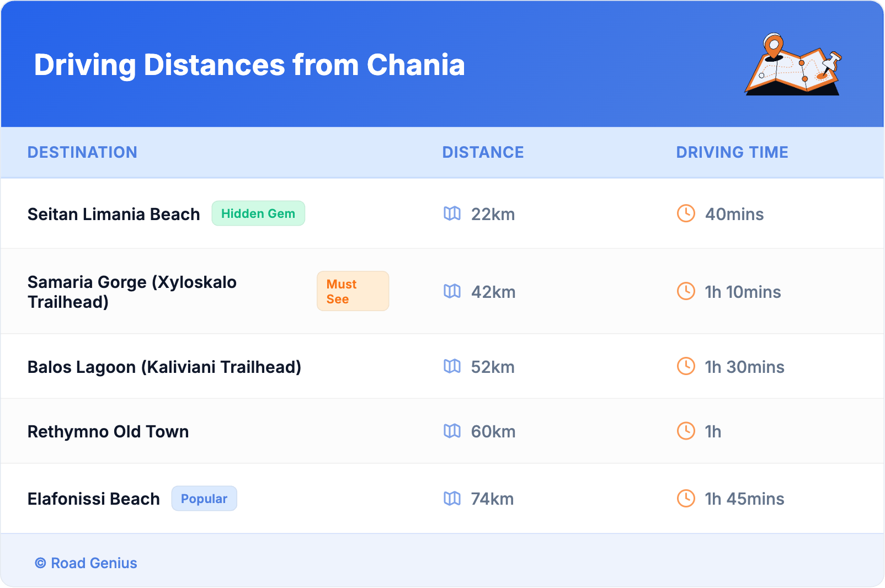Image resolution: width=885 pixels, height=588 pixels.
Task: Select the Popular badge
Action: [204, 499]
